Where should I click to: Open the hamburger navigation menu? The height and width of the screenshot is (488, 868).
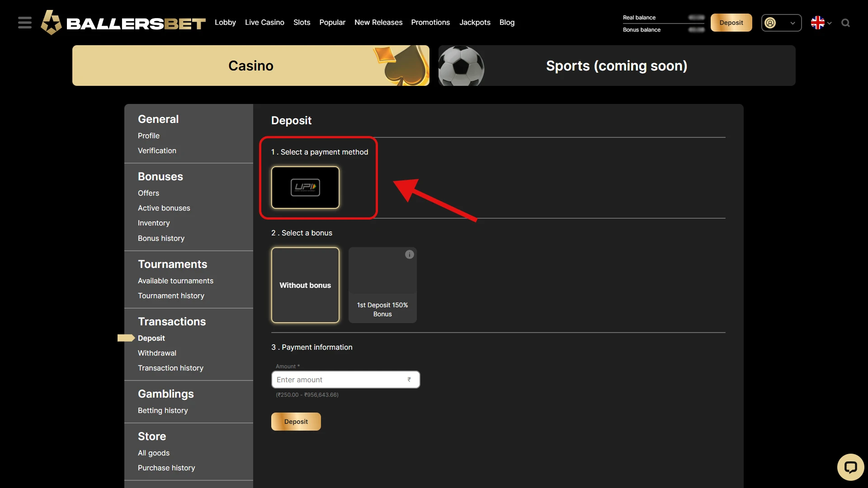click(x=24, y=22)
